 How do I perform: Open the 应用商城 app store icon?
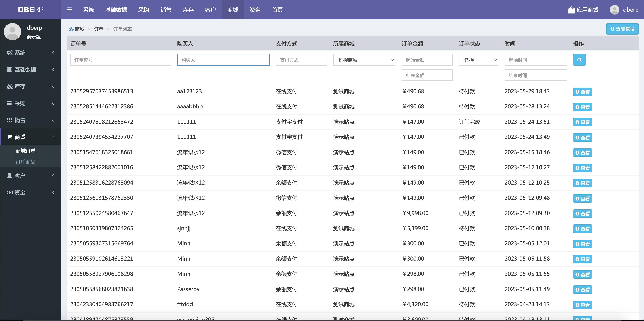572,10
